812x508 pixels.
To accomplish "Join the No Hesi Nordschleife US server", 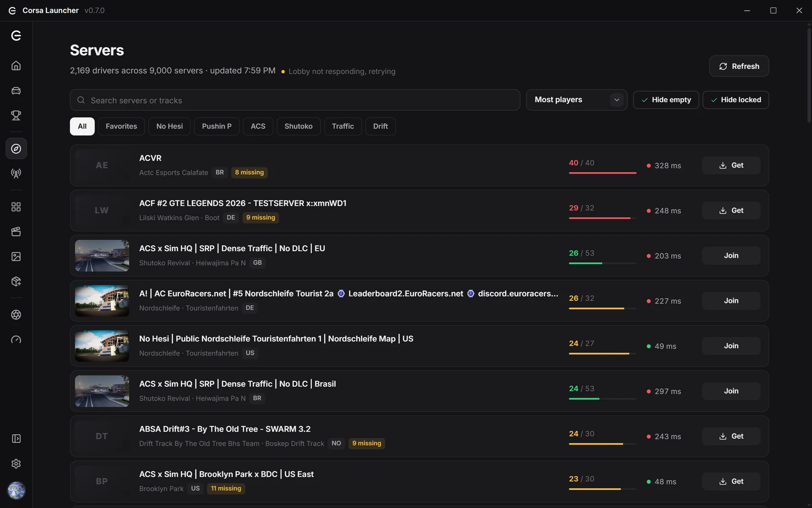I will click(x=731, y=346).
